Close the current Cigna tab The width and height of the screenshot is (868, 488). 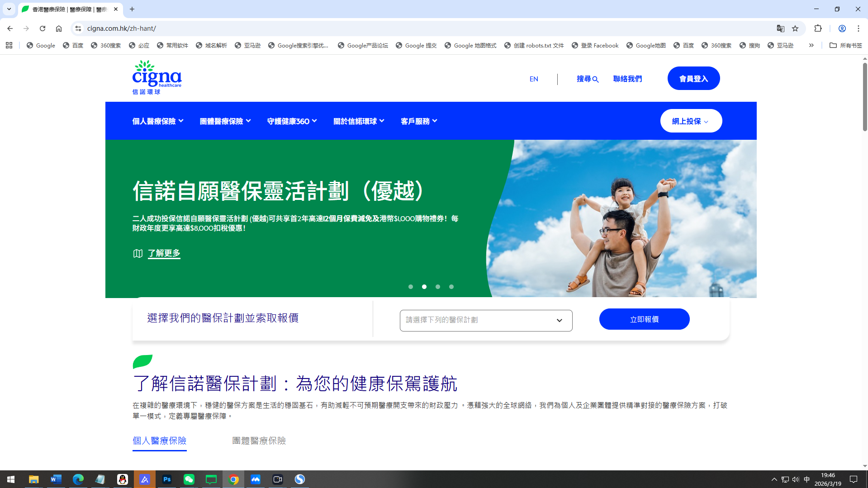(x=116, y=9)
